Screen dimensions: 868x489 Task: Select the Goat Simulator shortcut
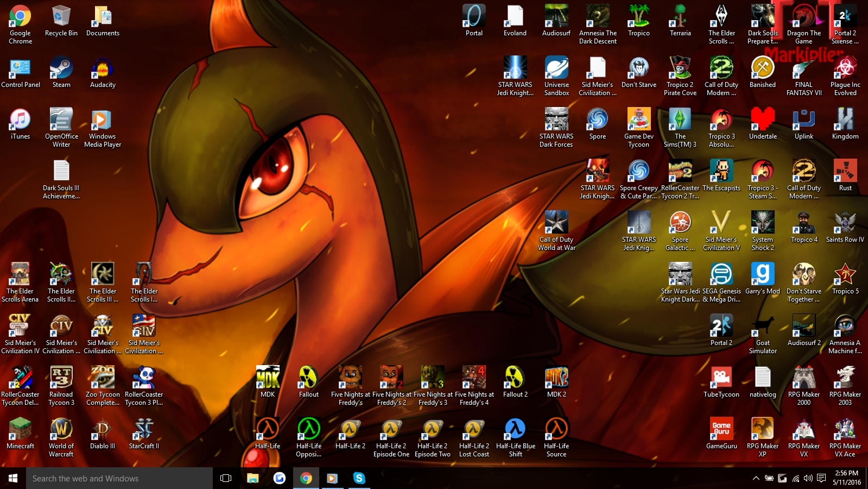[763, 335]
